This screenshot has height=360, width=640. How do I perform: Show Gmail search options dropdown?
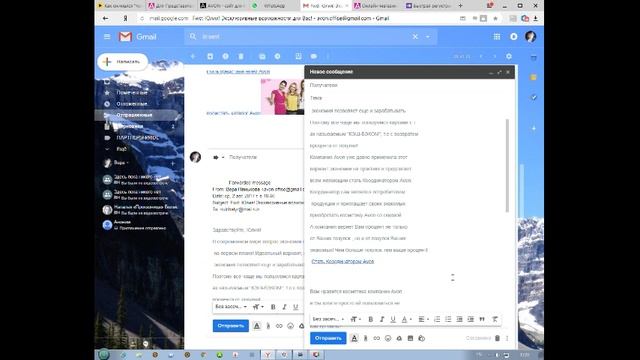click(x=428, y=37)
